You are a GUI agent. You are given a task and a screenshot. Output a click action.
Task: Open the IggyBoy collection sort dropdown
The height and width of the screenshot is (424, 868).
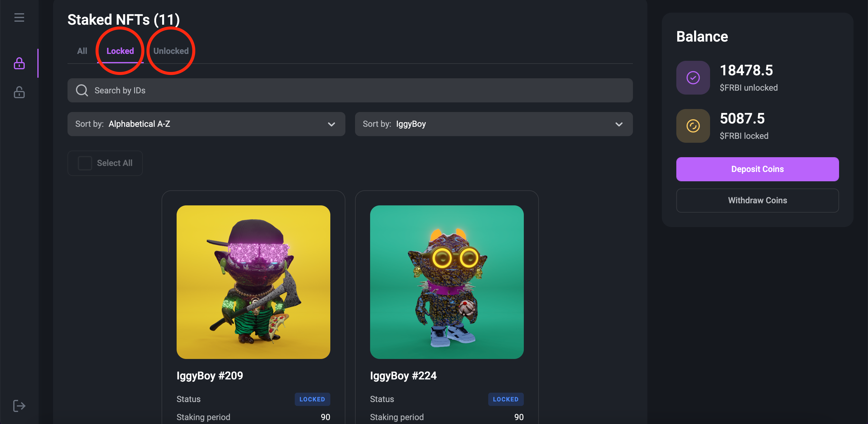(x=493, y=124)
